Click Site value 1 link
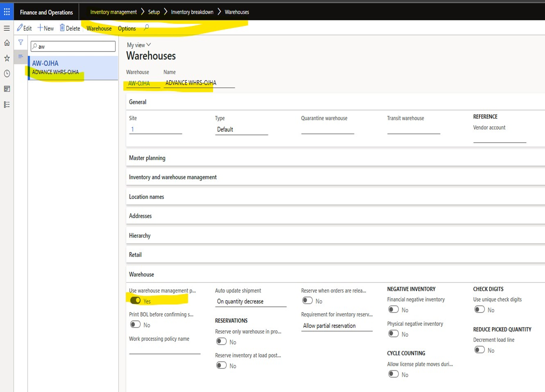Screen dimensions: 545x392 coord(132,129)
